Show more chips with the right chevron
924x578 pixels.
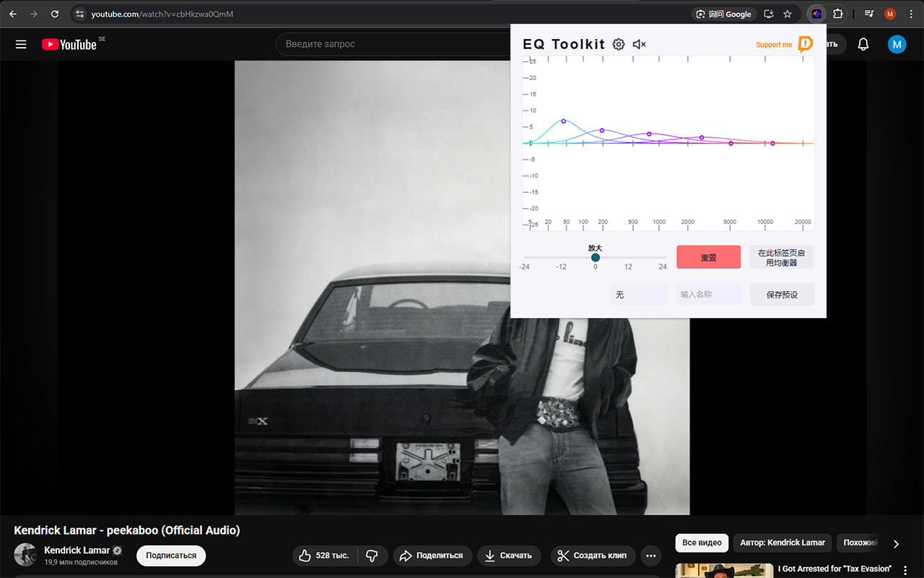[896, 543]
